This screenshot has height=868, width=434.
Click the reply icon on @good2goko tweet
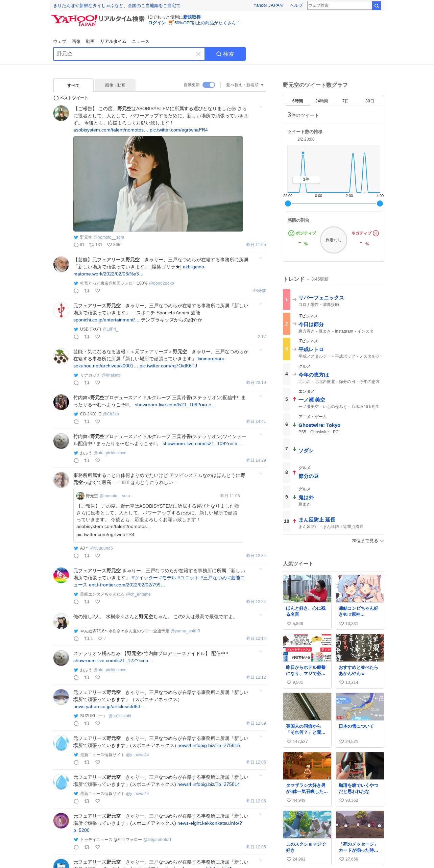(x=76, y=291)
